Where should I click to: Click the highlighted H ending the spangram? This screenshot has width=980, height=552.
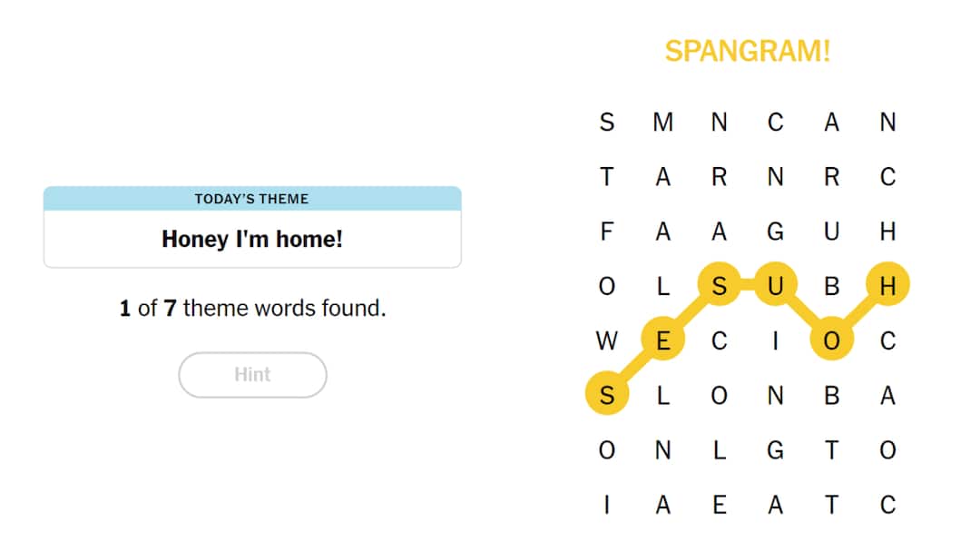[888, 285]
